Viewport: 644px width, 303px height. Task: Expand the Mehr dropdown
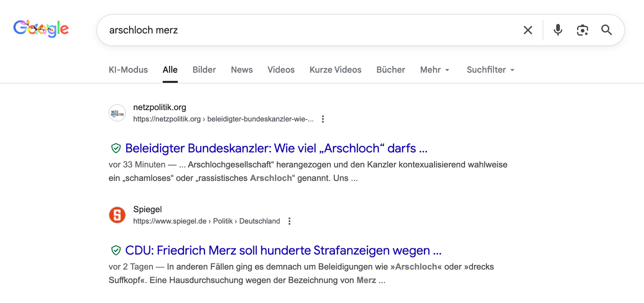434,70
